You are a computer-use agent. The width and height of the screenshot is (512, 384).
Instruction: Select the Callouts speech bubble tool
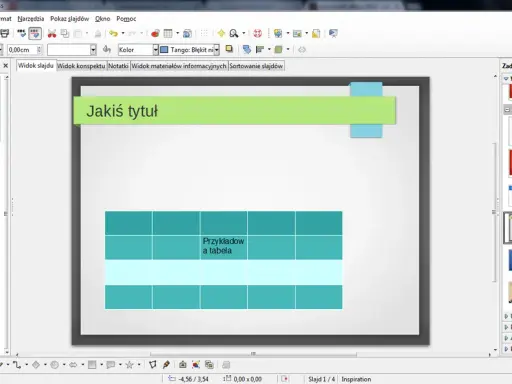pos(111,365)
